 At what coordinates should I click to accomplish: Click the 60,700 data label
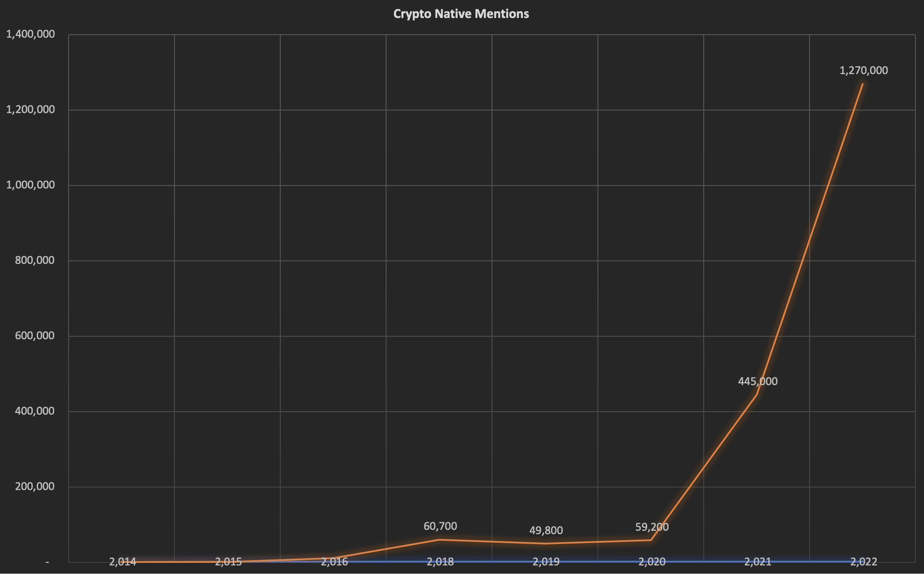(440, 526)
